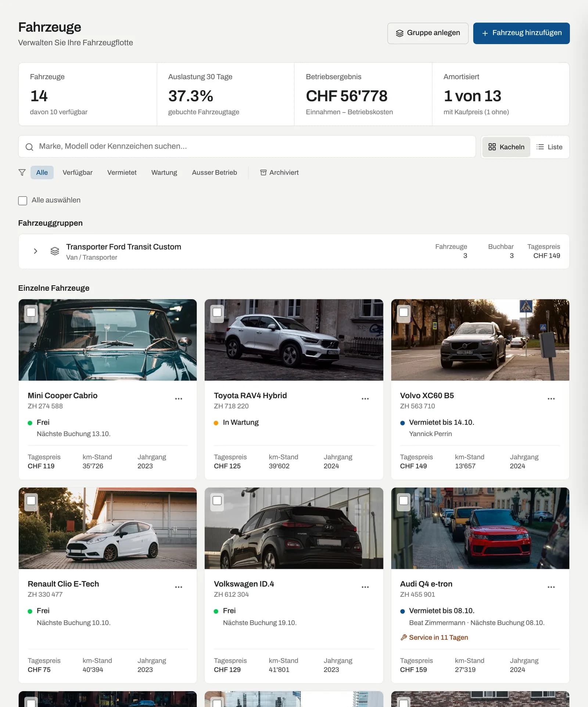Viewport: 588px width, 707px height.
Task: Expand the Transporter Ford Transit Custom group
Action: [x=36, y=251]
